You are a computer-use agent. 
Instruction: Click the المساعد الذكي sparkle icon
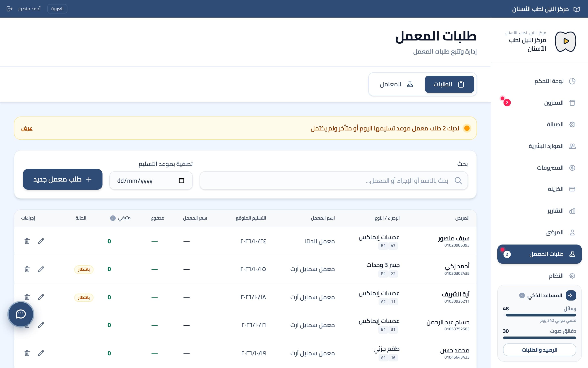tap(571, 295)
